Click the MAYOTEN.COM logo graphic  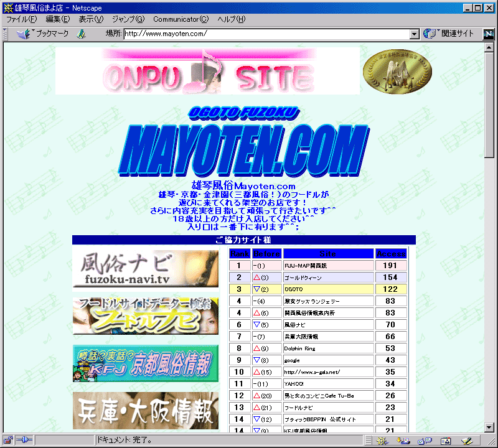tap(244, 149)
